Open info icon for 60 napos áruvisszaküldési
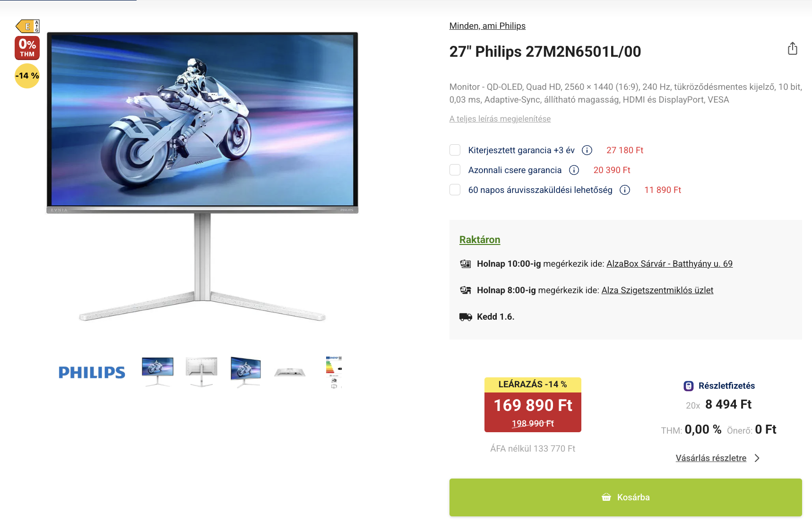Image resolution: width=812 pixels, height=523 pixels. 625,190
